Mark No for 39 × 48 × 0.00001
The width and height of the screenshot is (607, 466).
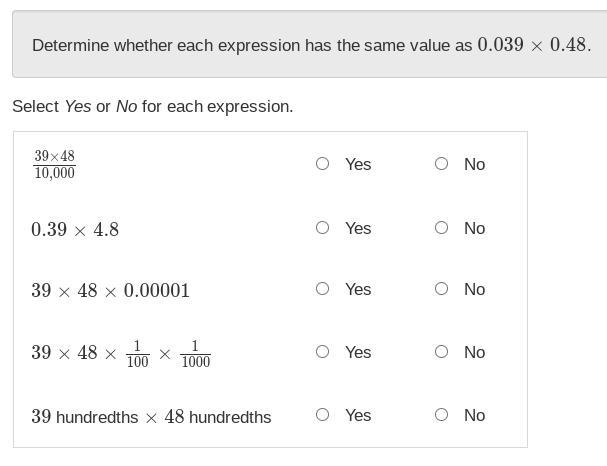(441, 289)
